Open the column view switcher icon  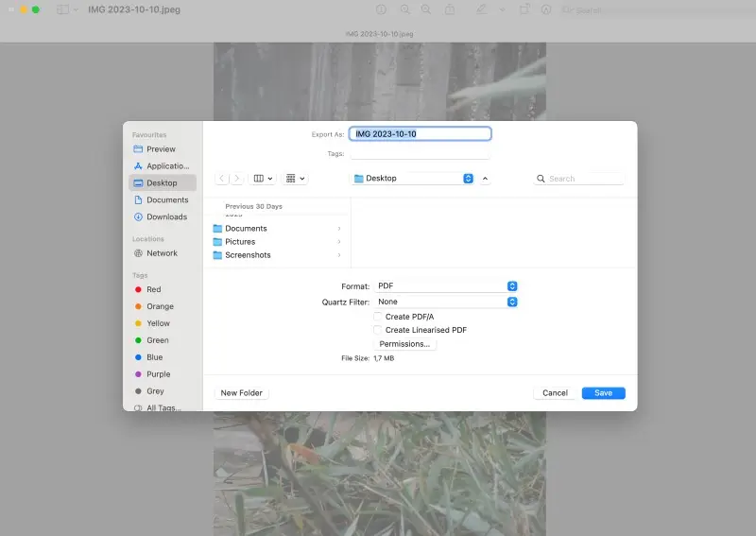[263, 179]
